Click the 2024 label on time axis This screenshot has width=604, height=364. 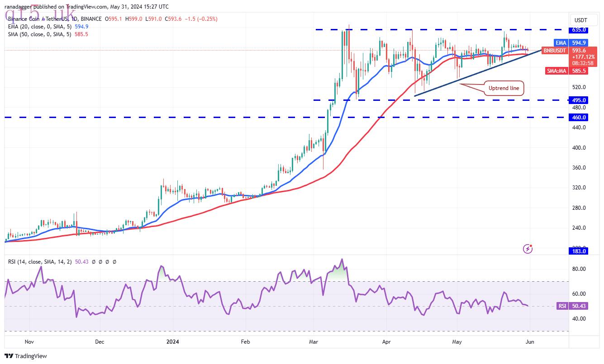point(172,342)
